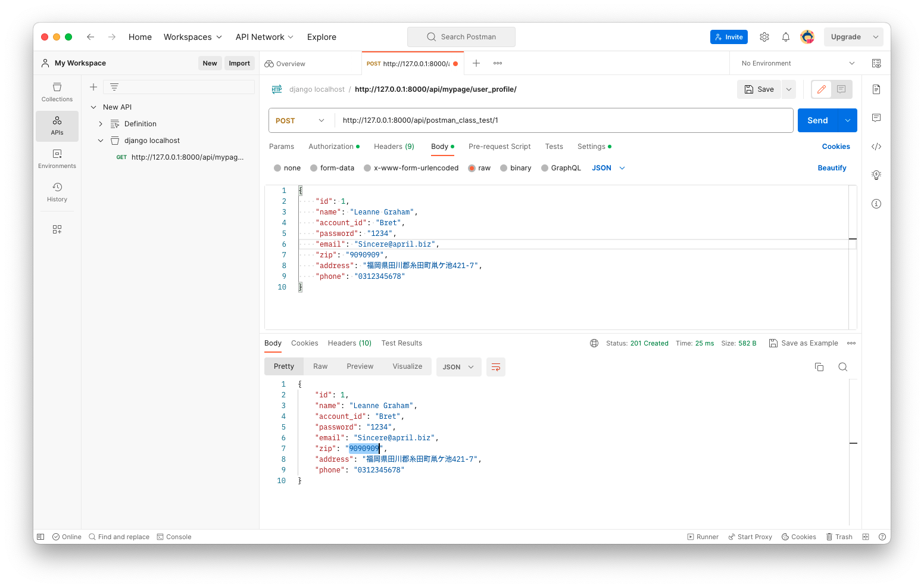Select the form-data body type
The image size is (924, 588).
pyautogui.click(x=332, y=167)
